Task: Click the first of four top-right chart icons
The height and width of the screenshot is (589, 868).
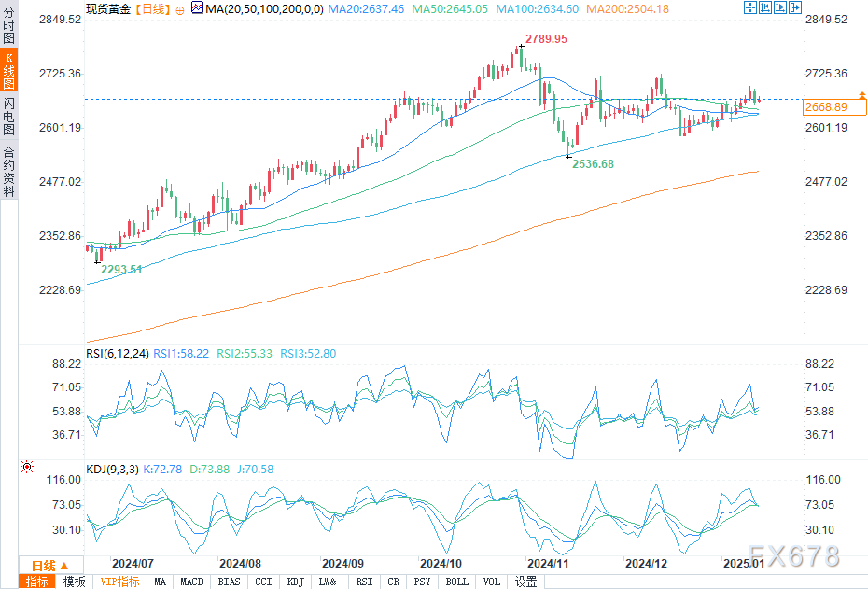Action: click(752, 7)
